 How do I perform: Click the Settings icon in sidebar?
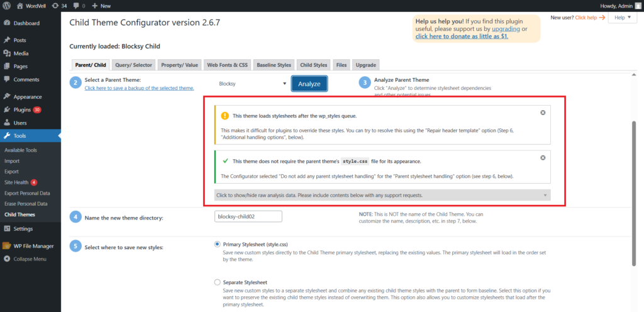[7, 229]
